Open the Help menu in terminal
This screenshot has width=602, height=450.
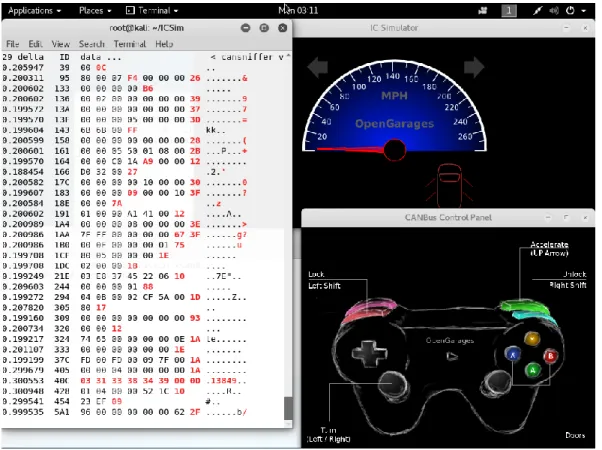pyautogui.click(x=164, y=44)
